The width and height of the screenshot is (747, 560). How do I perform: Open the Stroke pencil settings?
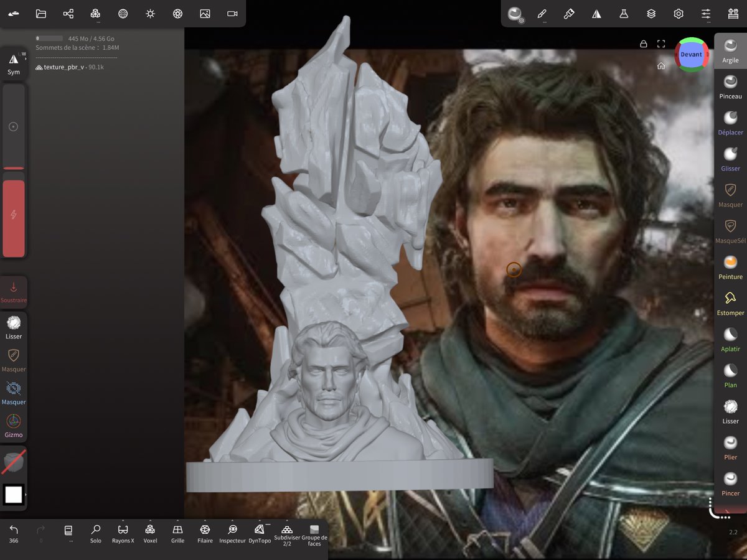542,14
